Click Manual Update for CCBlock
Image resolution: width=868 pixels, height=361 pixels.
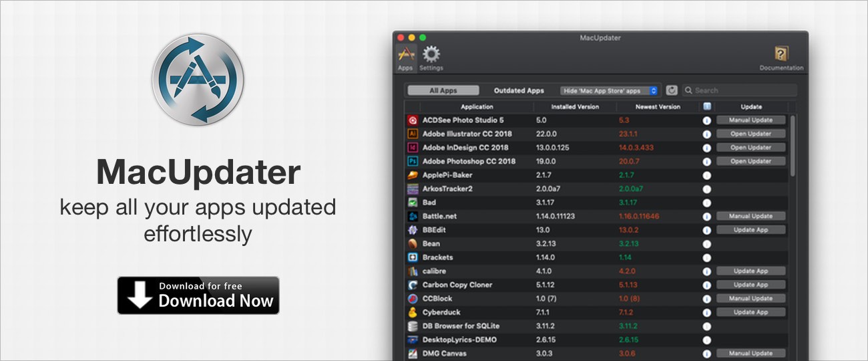(x=751, y=298)
